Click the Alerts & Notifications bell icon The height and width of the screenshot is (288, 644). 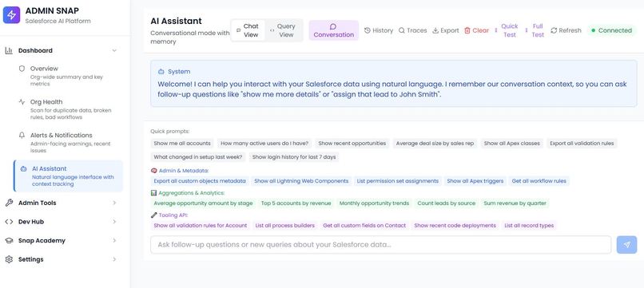click(x=22, y=135)
